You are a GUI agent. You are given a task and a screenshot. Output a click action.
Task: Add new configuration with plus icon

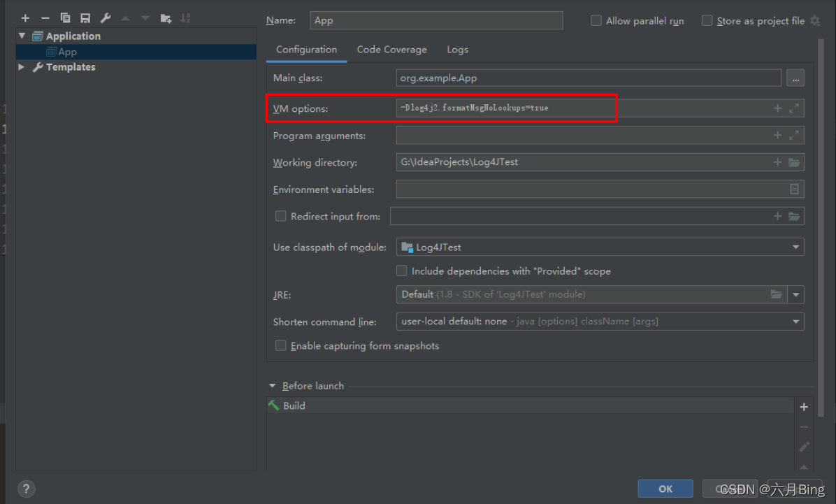tap(25, 18)
